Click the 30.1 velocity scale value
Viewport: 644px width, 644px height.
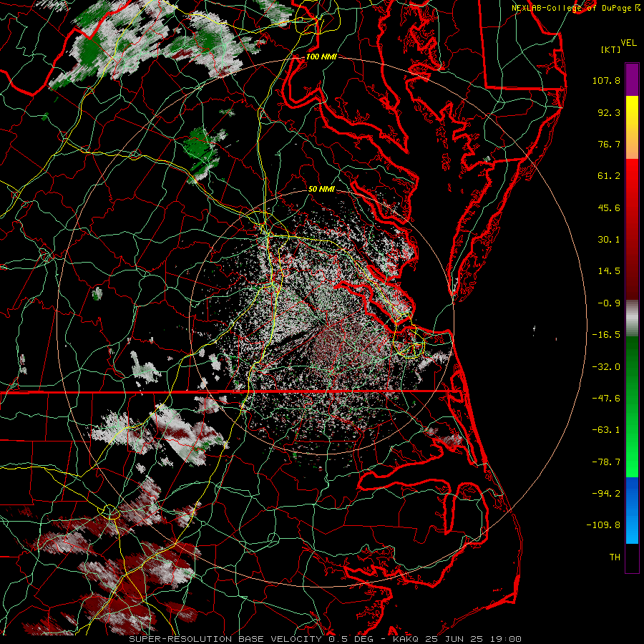click(x=609, y=240)
